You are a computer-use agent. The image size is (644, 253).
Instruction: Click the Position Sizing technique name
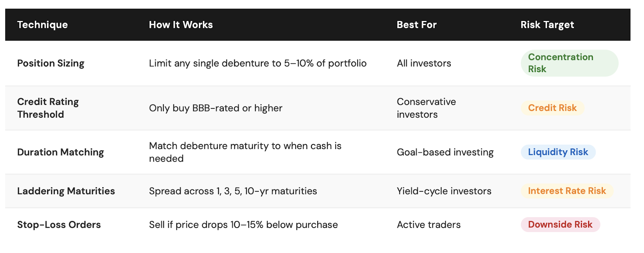[51, 64]
